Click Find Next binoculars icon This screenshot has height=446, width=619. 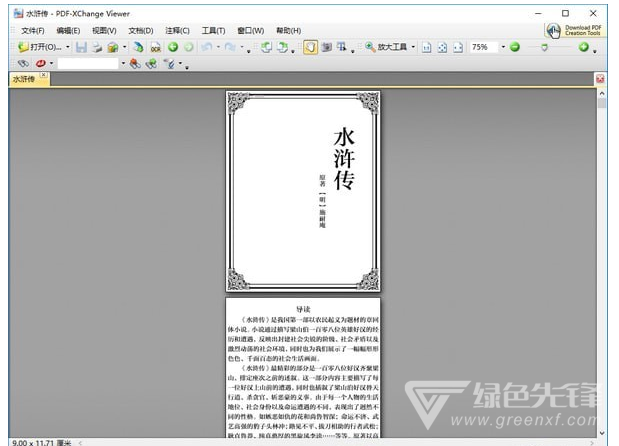151,63
